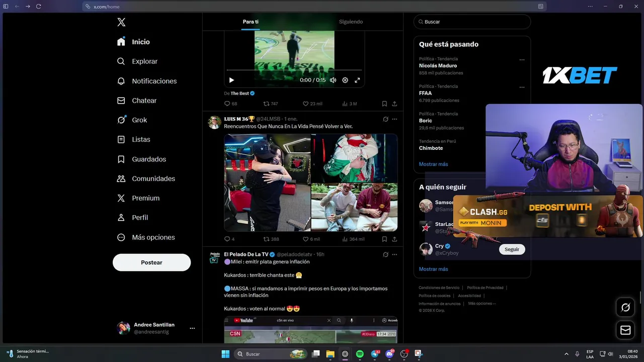The image size is (644, 362).
Task: Open the hugging couple photo
Action: [267, 183]
